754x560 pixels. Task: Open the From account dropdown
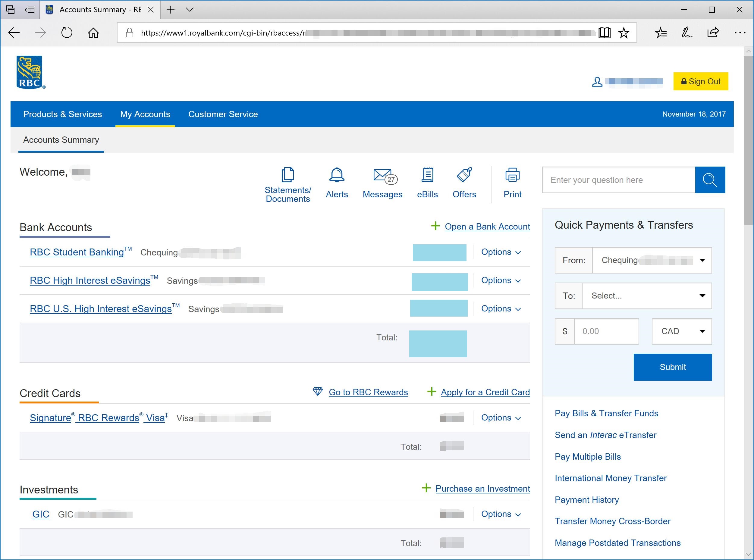(x=652, y=260)
